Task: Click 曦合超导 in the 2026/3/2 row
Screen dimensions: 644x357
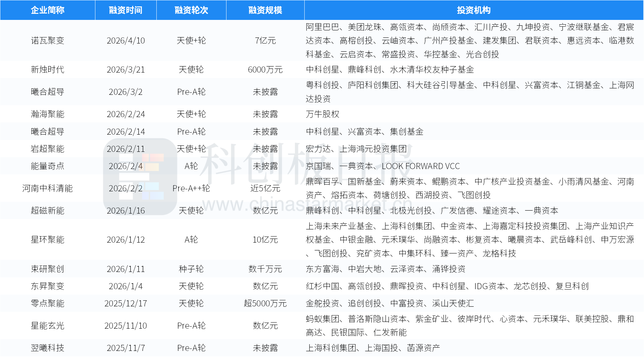Action: (x=48, y=92)
